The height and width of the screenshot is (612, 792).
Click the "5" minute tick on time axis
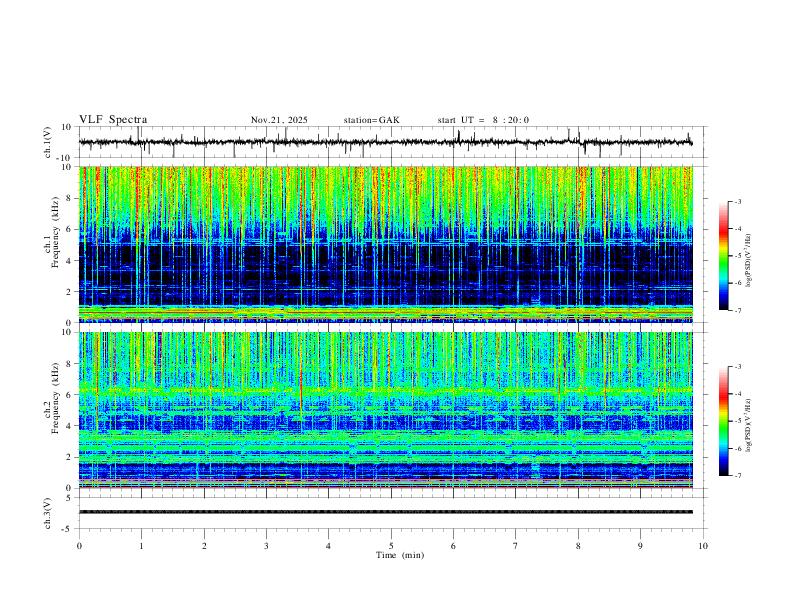click(x=391, y=546)
